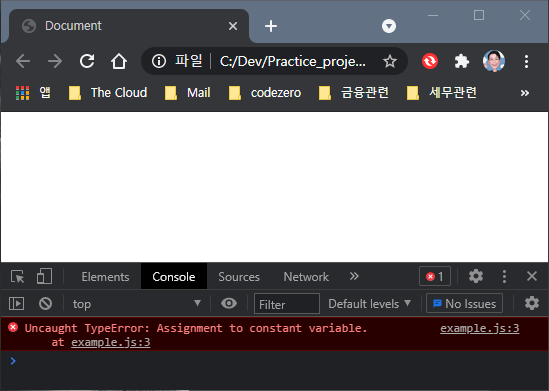Create a live expression with eye icon
The height and width of the screenshot is (391, 549).
point(229,303)
